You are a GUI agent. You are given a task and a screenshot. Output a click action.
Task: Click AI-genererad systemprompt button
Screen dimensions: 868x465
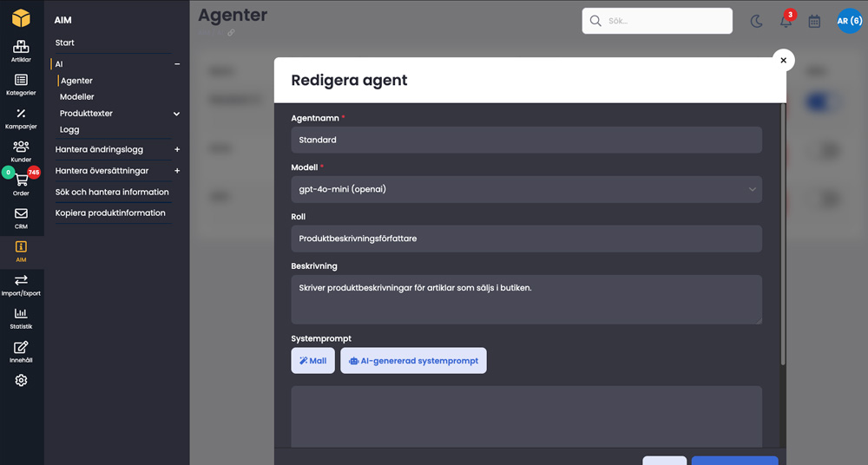pyautogui.click(x=413, y=361)
